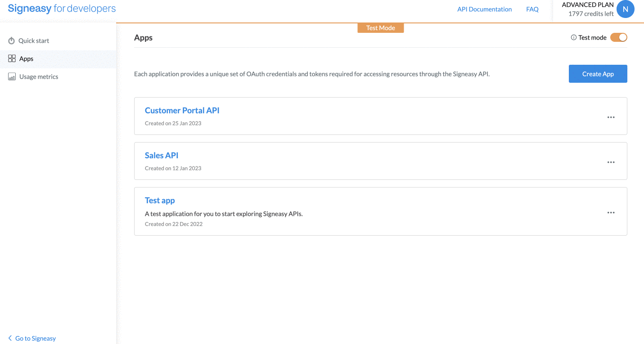The height and width of the screenshot is (344, 644).
Task: Click the ADVANCED PLAN label
Action: 588,5
